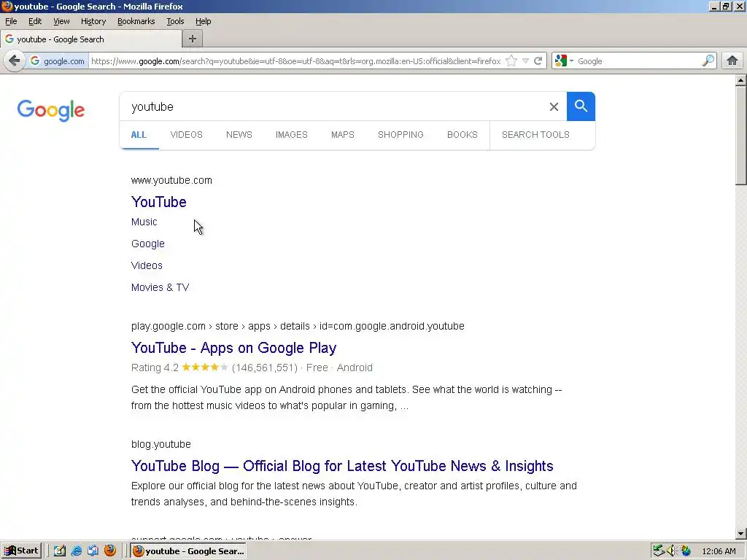Click the blog.youtube URL text
The width and height of the screenshot is (747, 560).
click(x=161, y=444)
